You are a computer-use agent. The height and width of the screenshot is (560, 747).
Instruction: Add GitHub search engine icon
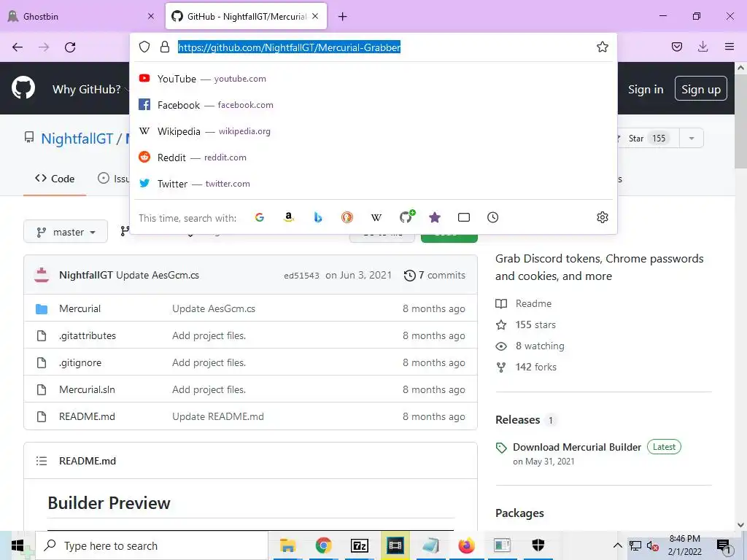(406, 217)
